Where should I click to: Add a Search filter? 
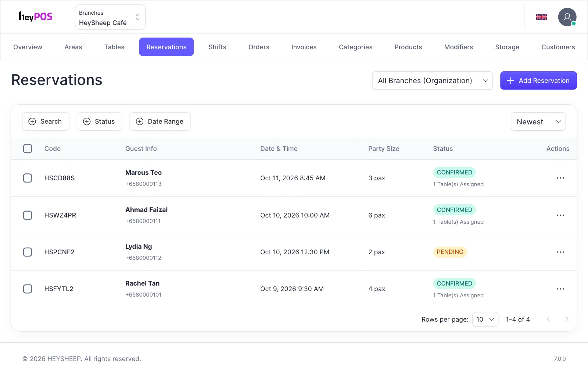point(46,121)
